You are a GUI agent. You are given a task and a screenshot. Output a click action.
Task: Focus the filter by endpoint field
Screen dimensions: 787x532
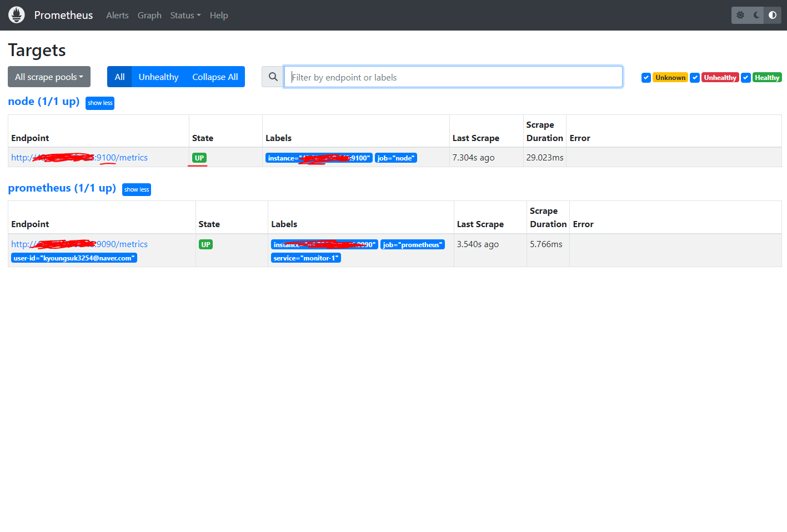tap(453, 77)
